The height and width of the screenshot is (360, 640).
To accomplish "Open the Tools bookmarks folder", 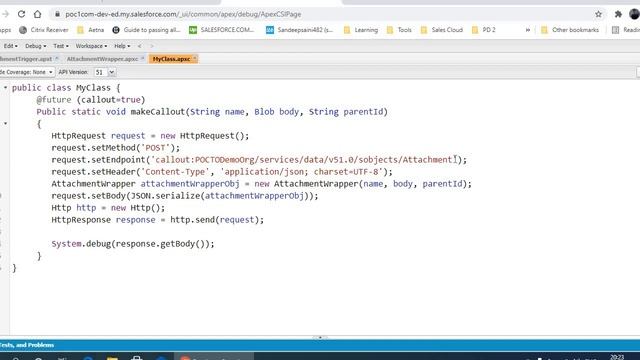I will [400, 30].
